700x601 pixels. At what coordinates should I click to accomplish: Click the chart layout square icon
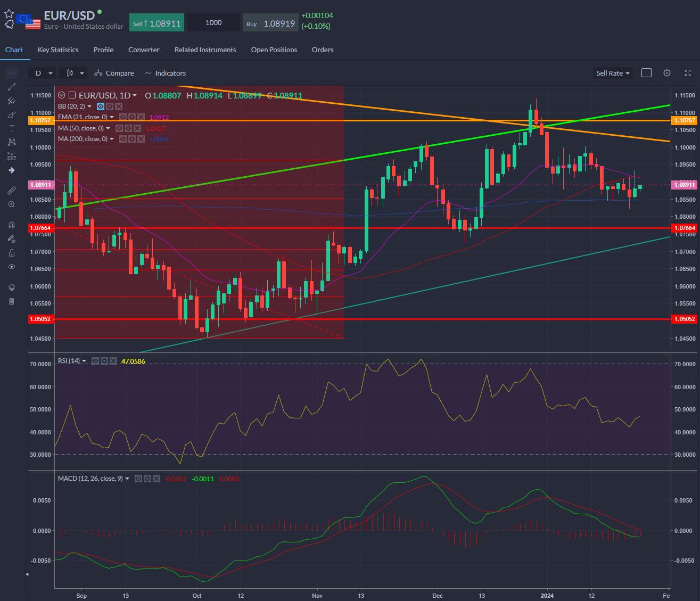tap(646, 73)
